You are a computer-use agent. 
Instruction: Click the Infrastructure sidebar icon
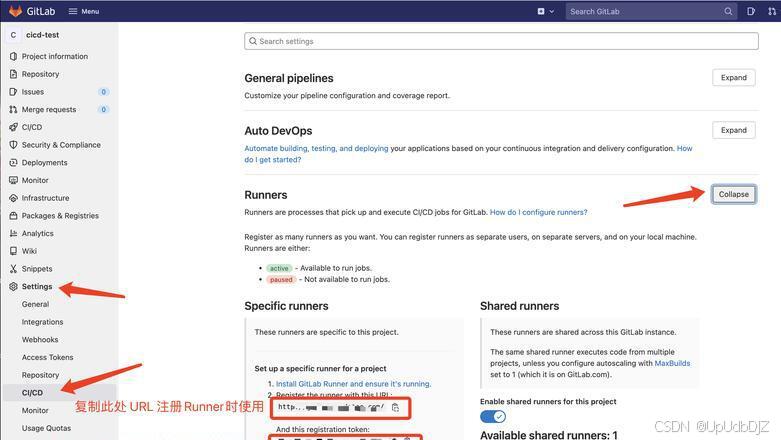[x=13, y=198]
